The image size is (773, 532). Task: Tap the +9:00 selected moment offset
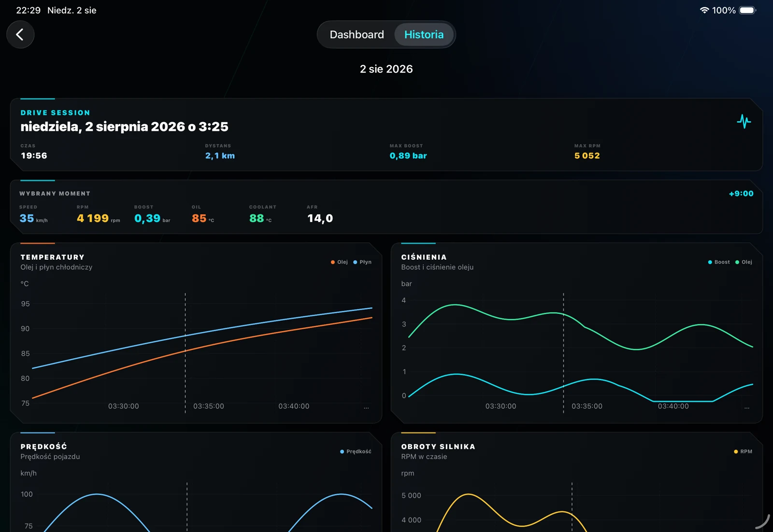coord(741,194)
